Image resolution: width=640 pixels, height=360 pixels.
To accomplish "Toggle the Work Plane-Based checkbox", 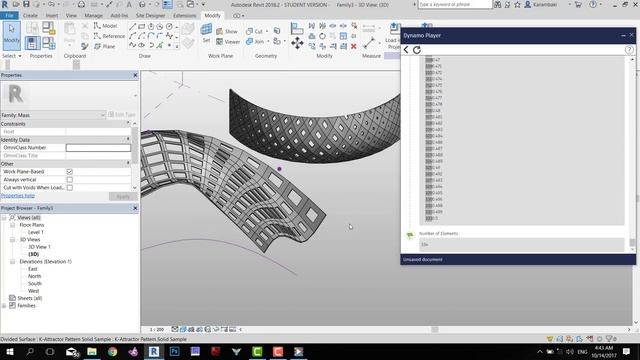I will click(x=70, y=172).
